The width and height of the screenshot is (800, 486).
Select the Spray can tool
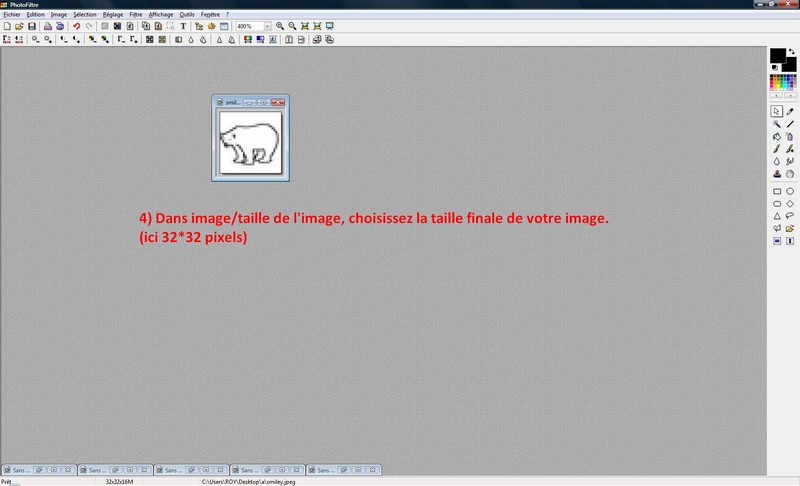pyautogui.click(x=790, y=137)
